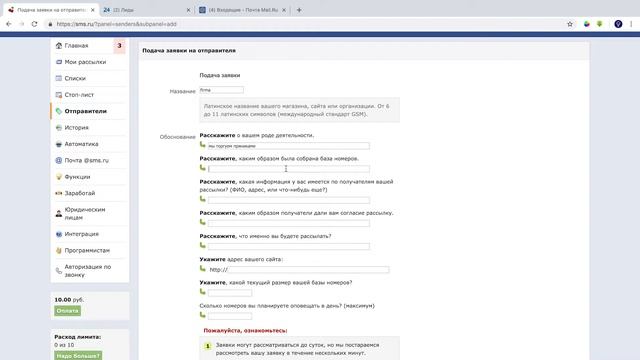Click the Программистам icon
Screen dimensions: 640x360
pos(59,250)
